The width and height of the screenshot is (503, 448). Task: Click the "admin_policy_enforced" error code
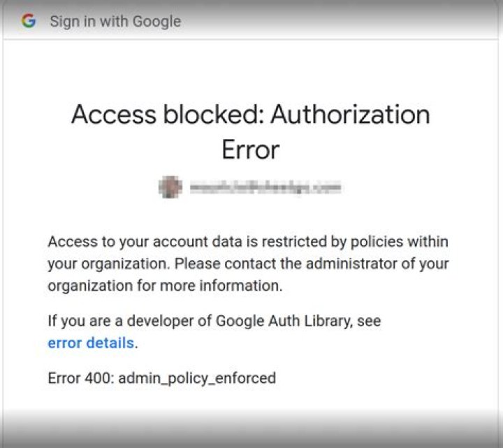pyautogui.click(x=197, y=378)
